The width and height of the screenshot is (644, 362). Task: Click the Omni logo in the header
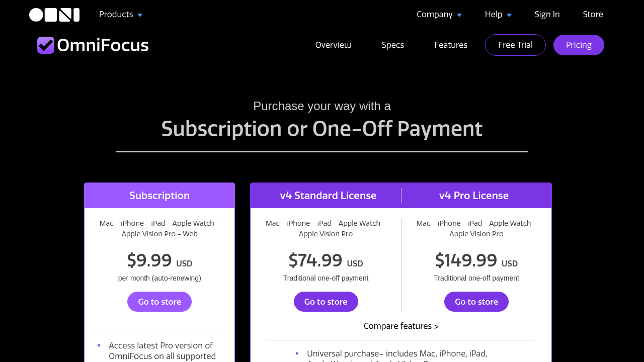pyautogui.click(x=54, y=15)
